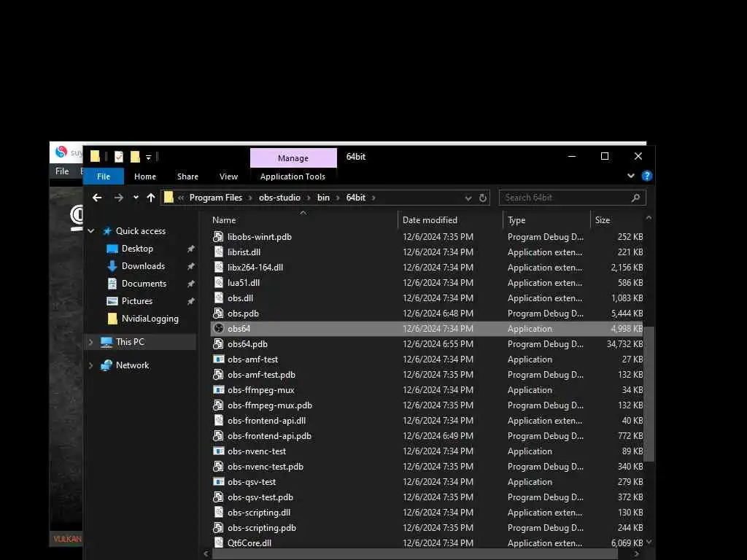Open Downloads in Quick access

[x=144, y=266]
